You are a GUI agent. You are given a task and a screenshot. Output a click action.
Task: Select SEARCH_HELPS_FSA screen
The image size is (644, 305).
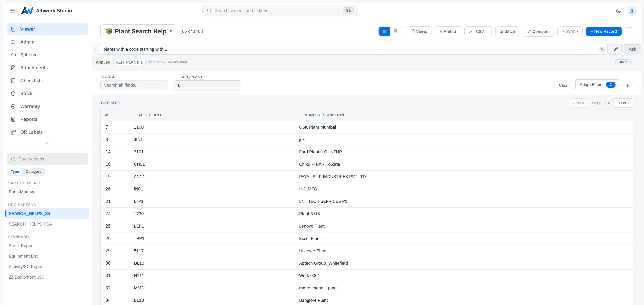(47, 224)
